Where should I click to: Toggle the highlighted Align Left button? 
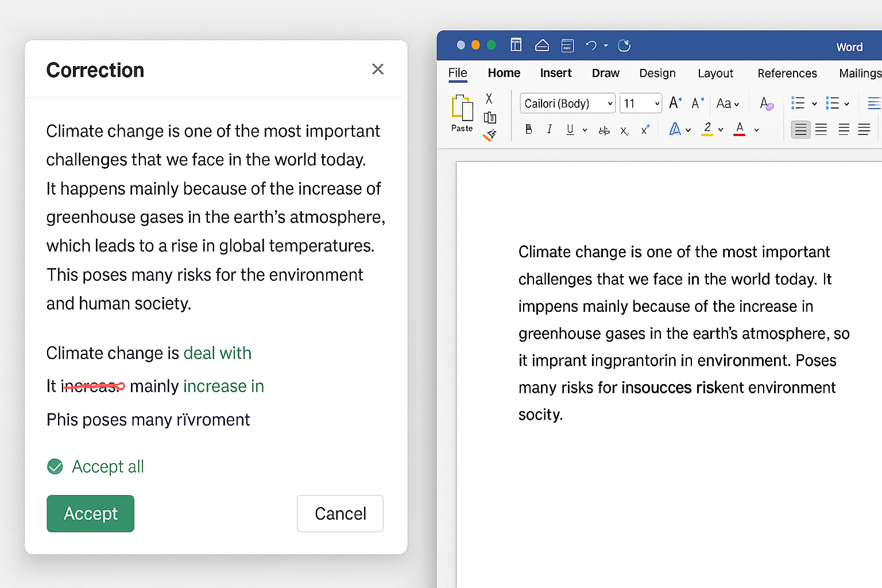[800, 130]
